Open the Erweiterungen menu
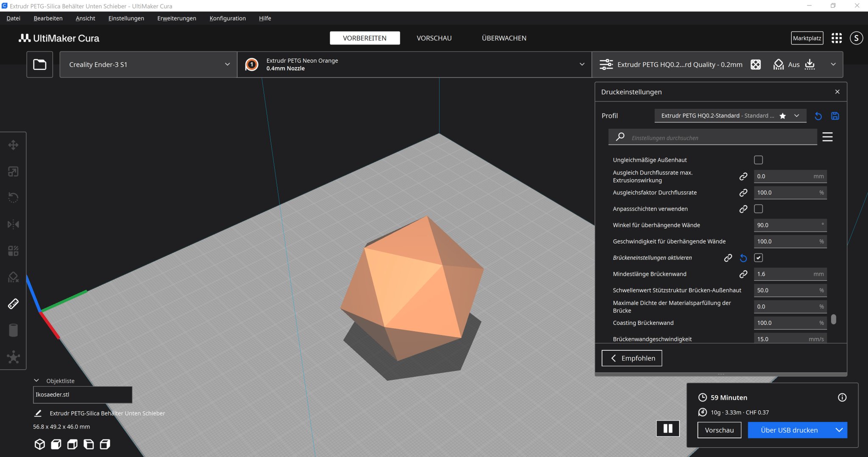This screenshot has height=457, width=868. click(176, 18)
